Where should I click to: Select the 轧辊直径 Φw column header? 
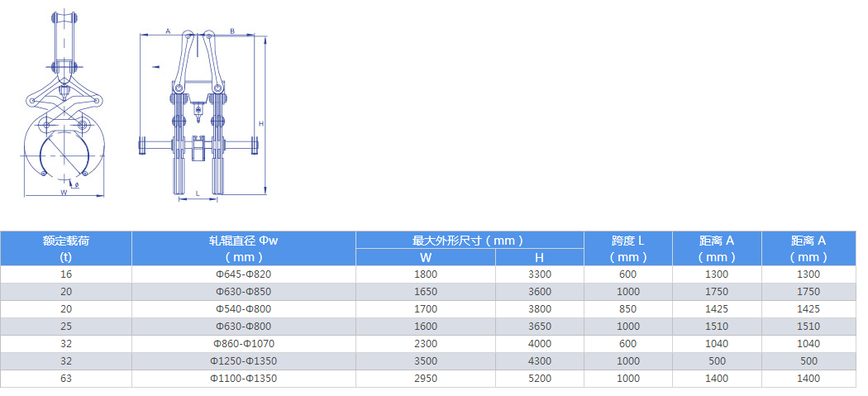tap(243, 248)
